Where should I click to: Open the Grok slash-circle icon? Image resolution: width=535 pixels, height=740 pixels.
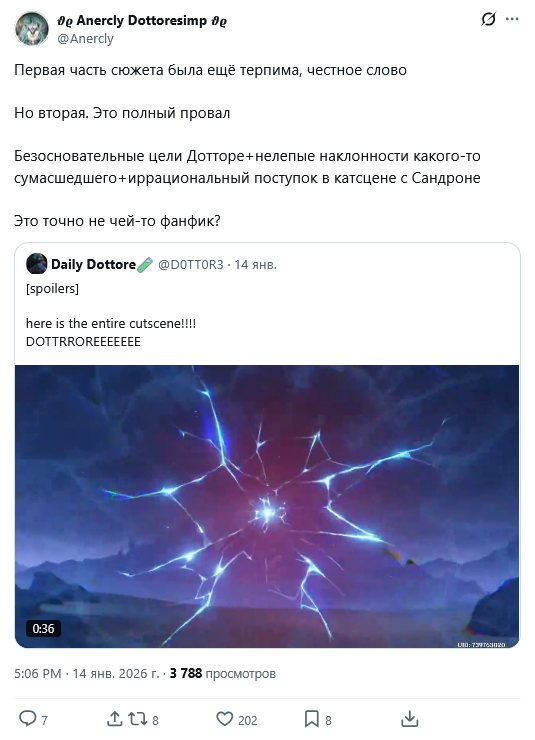point(489,19)
